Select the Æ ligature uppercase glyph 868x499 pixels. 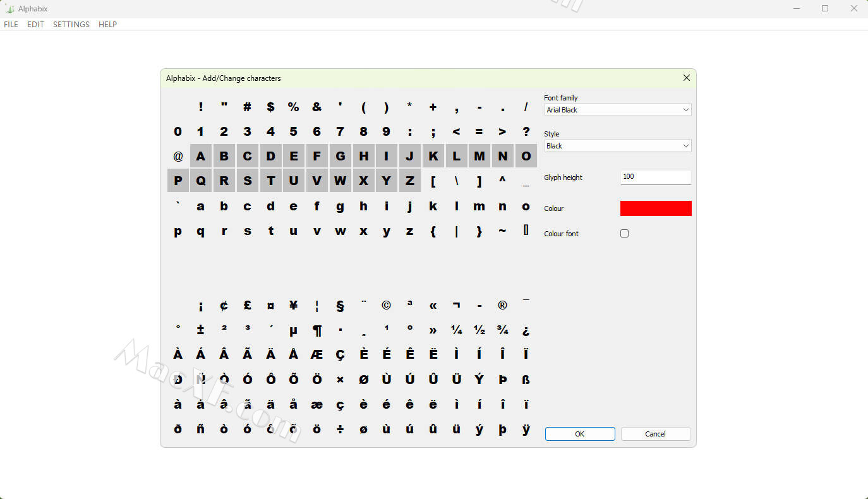pyautogui.click(x=316, y=354)
